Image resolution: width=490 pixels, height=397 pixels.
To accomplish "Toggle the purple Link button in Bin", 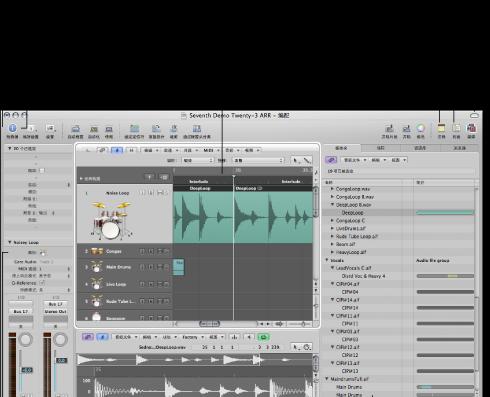I will point(331,160).
